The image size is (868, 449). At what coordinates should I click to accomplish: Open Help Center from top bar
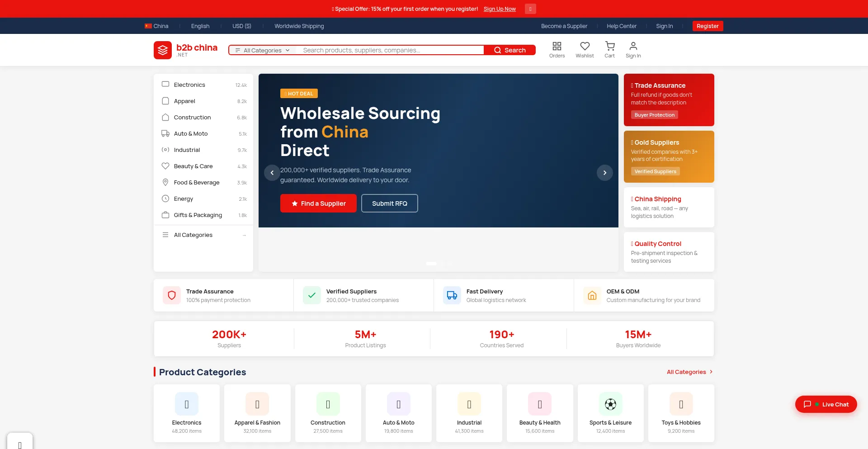(622, 26)
